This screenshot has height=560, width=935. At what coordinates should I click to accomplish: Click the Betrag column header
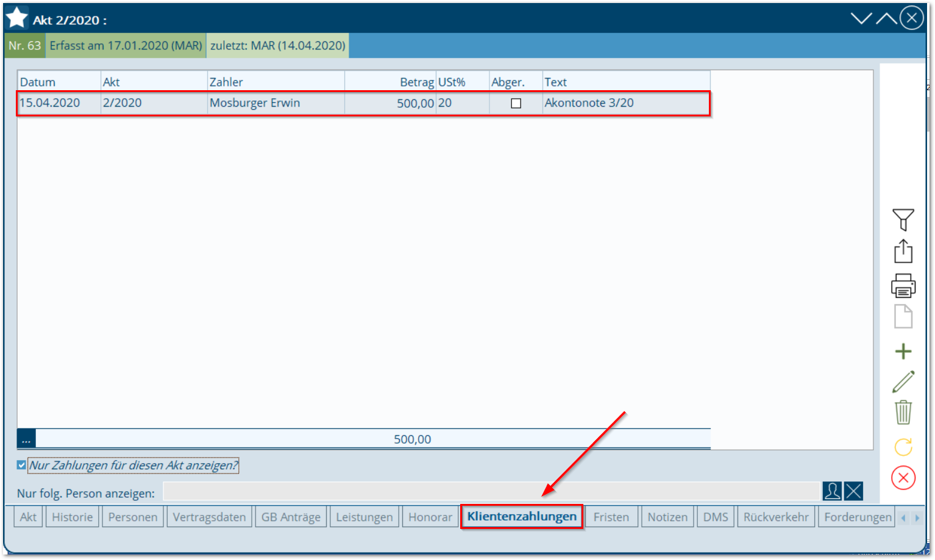point(390,82)
